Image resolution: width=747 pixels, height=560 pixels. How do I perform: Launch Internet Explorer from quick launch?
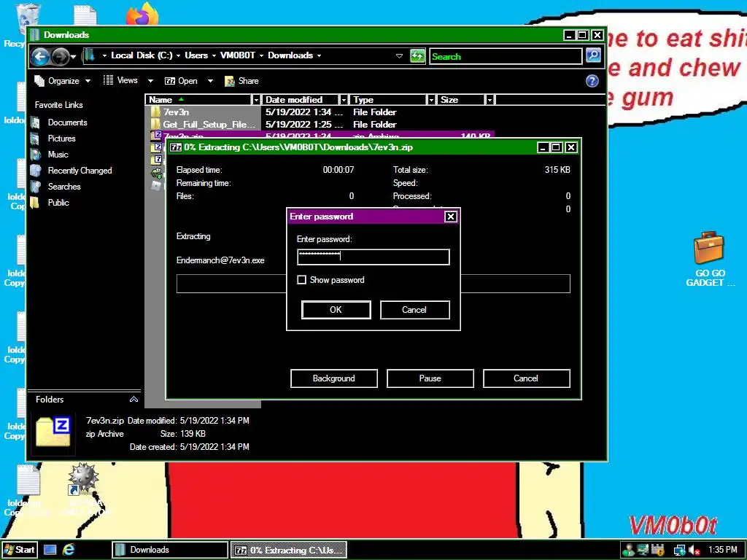click(69, 550)
